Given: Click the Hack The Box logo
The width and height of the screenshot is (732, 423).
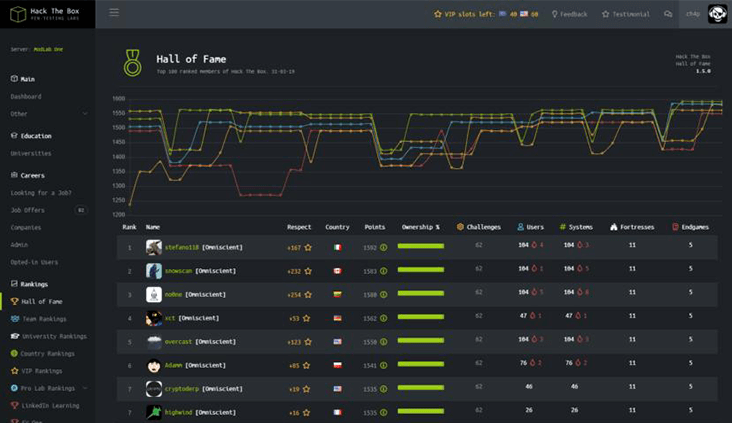Looking at the screenshot, I should 45,14.
